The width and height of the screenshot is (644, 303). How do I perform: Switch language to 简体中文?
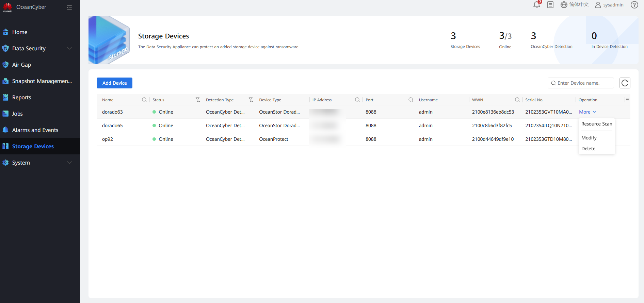point(575,5)
